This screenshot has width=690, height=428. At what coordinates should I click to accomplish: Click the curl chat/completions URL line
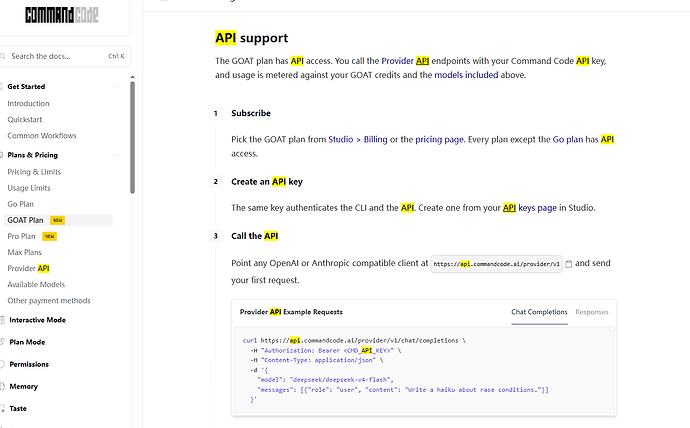click(354, 340)
